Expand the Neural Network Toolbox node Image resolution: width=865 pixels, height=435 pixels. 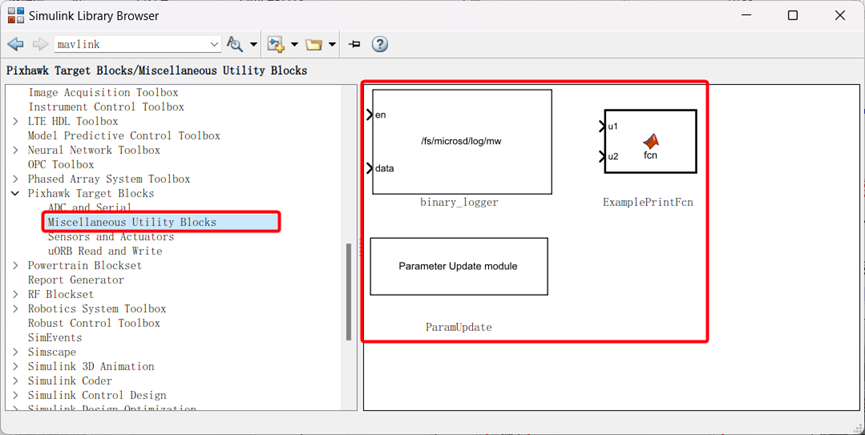point(15,150)
